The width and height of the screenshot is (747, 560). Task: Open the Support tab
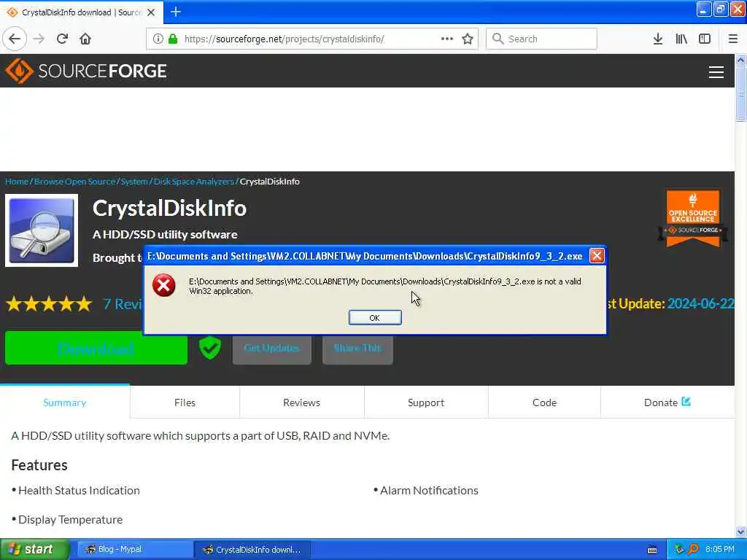[426, 402]
